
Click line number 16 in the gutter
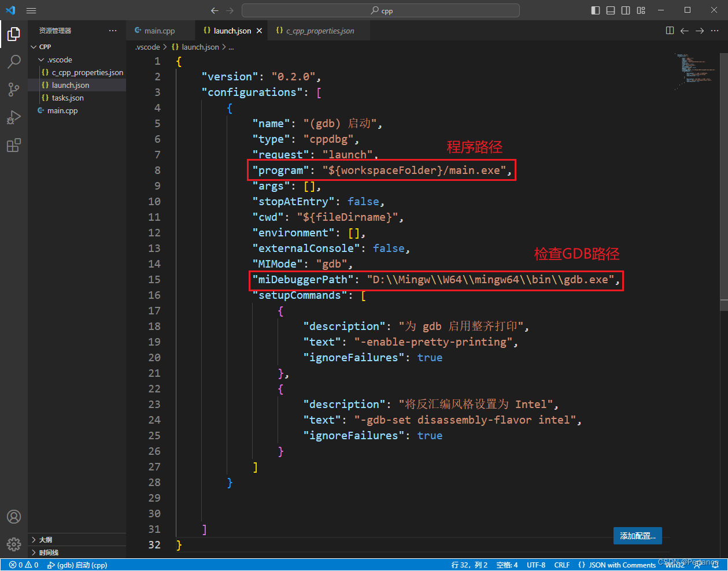[x=154, y=295]
